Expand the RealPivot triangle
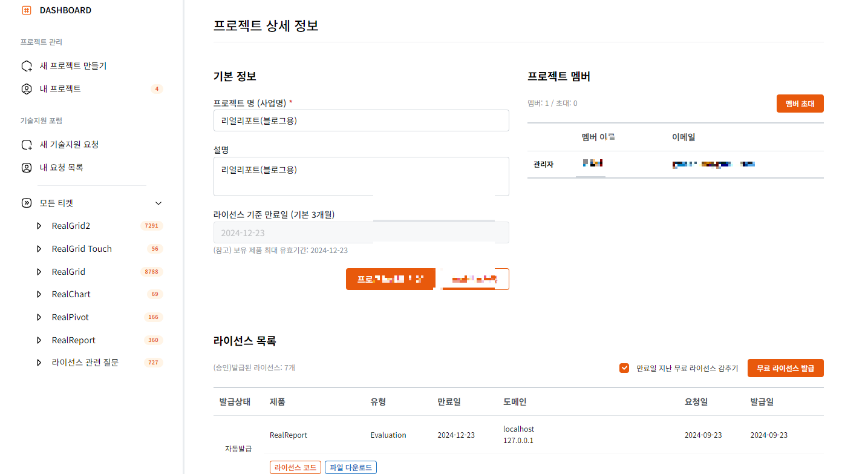 pos(39,317)
